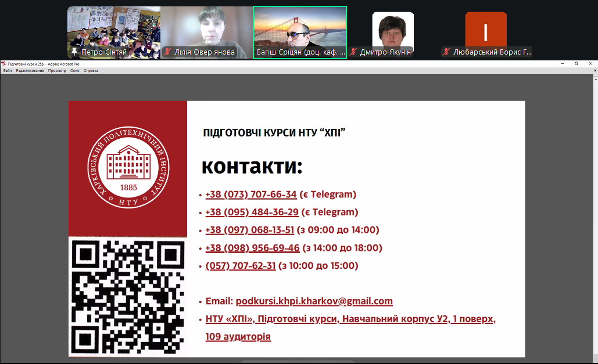The image size is (598, 364).
Task: Open the Просмотр menu
Action: (57, 70)
